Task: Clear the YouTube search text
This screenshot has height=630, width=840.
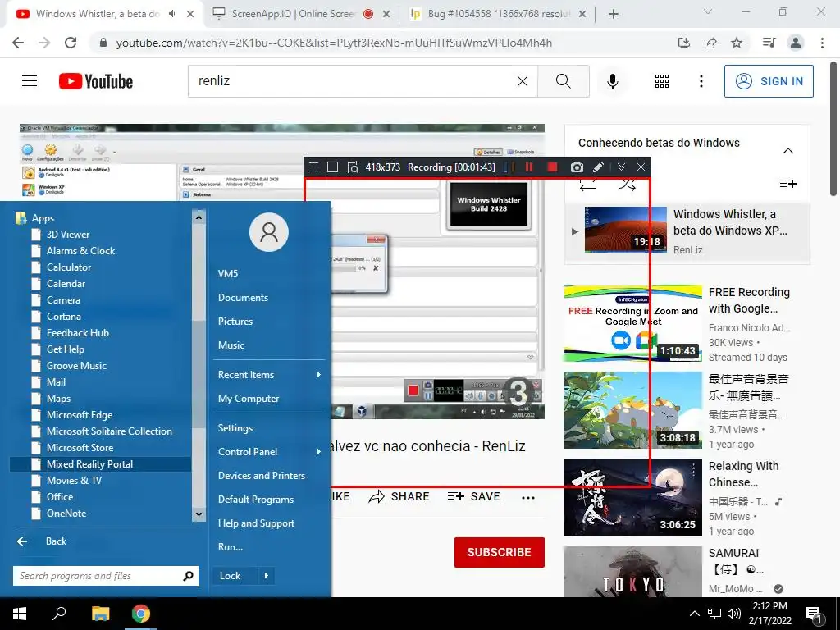Action: (x=523, y=81)
